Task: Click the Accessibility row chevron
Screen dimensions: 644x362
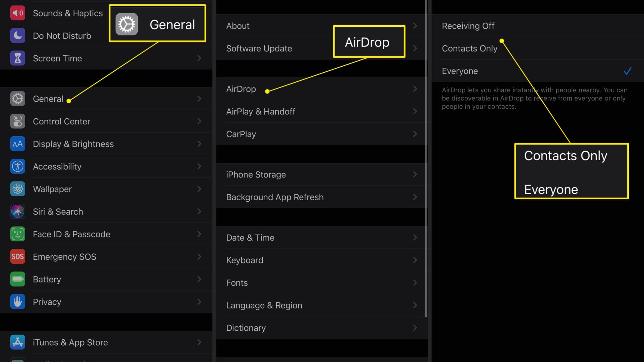Action: (x=199, y=166)
